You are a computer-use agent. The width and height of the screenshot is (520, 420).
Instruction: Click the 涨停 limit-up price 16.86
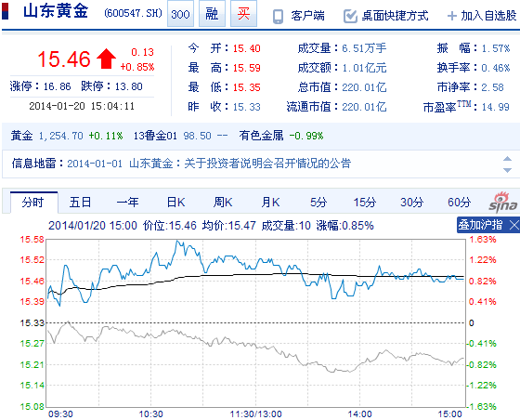(x=57, y=87)
